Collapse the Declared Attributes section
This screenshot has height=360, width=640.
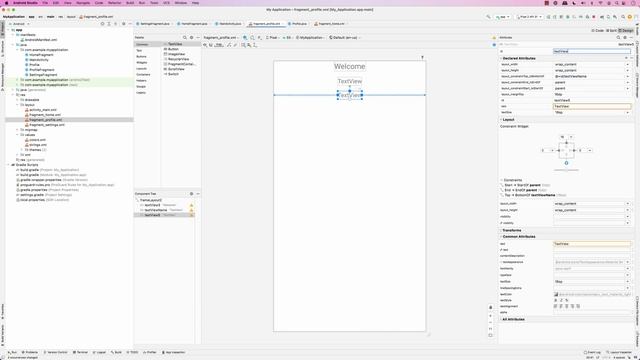[501, 58]
